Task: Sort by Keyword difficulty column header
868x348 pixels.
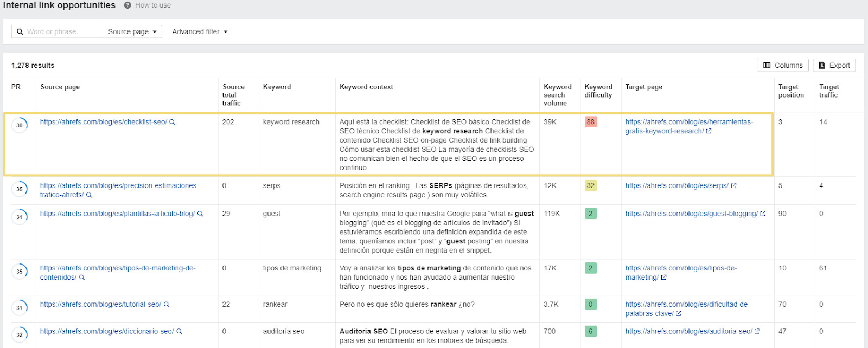Action: (x=598, y=91)
